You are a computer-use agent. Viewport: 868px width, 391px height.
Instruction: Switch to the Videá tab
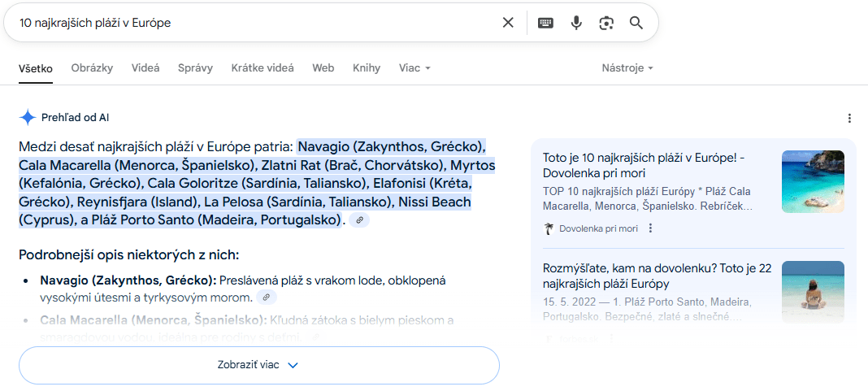tap(145, 68)
